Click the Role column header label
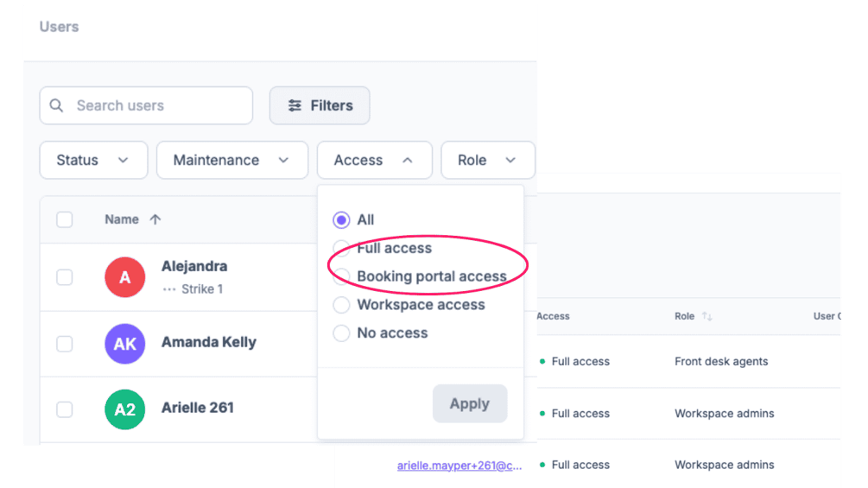The image size is (868, 488). [684, 316]
